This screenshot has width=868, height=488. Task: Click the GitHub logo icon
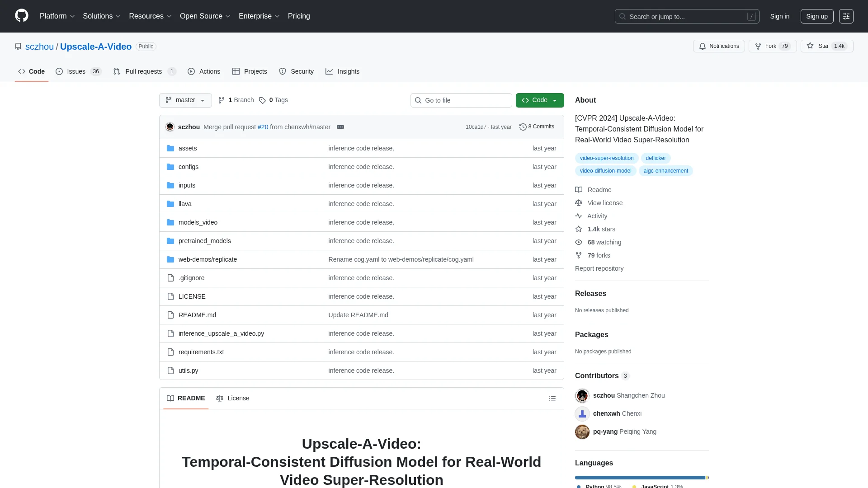click(x=22, y=16)
